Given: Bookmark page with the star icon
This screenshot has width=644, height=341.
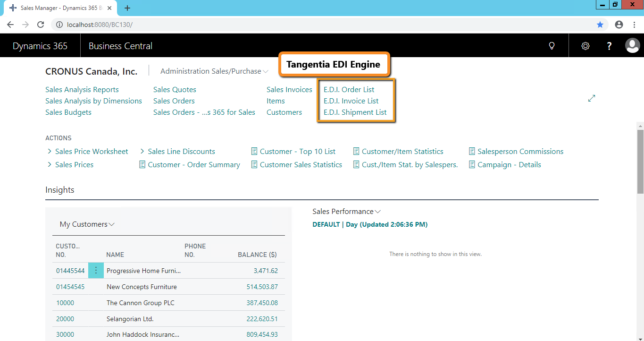Looking at the screenshot, I should coord(600,25).
